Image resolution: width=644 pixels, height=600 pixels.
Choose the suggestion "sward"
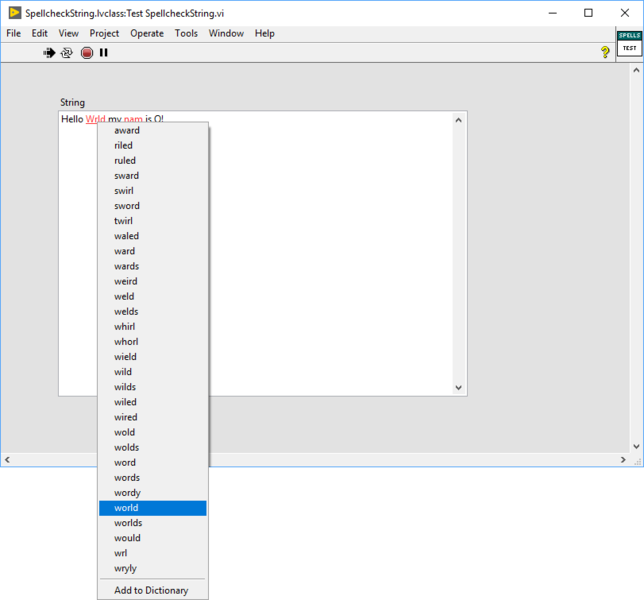point(152,176)
